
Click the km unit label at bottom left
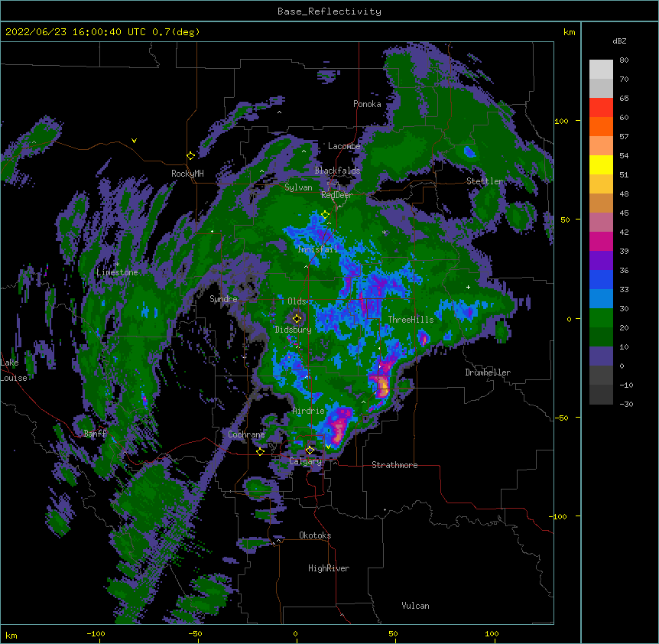click(x=11, y=635)
